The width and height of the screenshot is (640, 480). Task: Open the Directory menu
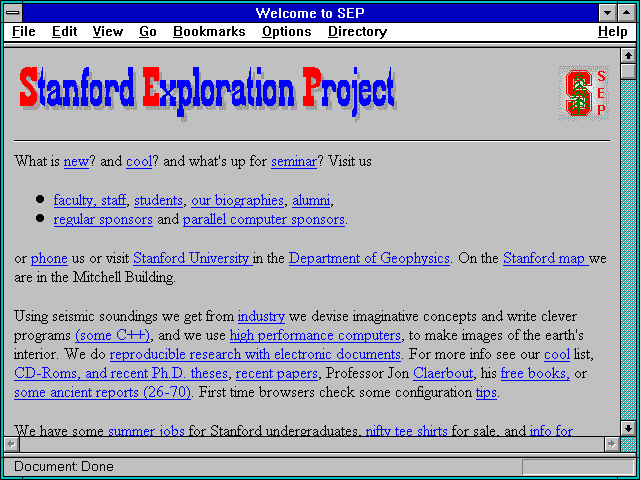(358, 32)
